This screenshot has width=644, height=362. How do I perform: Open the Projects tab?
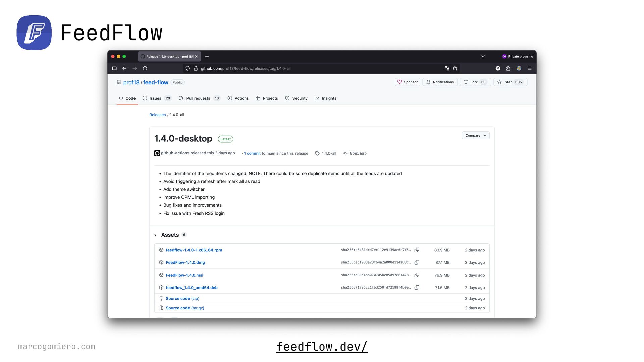[x=267, y=98]
